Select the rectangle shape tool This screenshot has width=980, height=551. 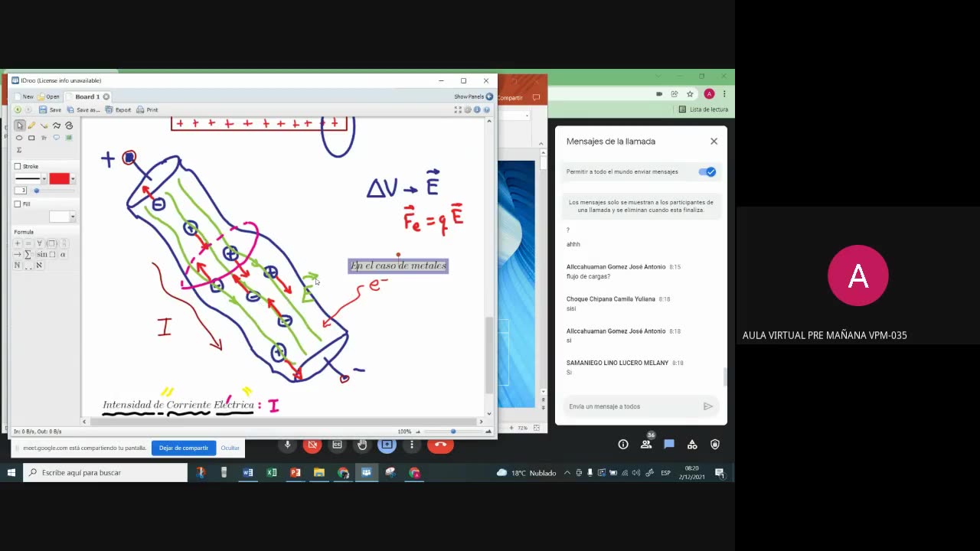(31, 138)
